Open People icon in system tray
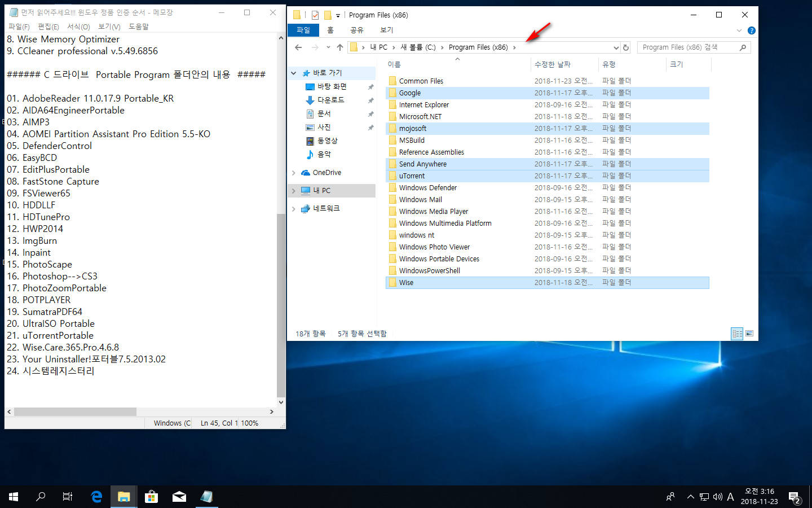Viewport: 812px width, 508px height. pyautogui.click(x=670, y=497)
